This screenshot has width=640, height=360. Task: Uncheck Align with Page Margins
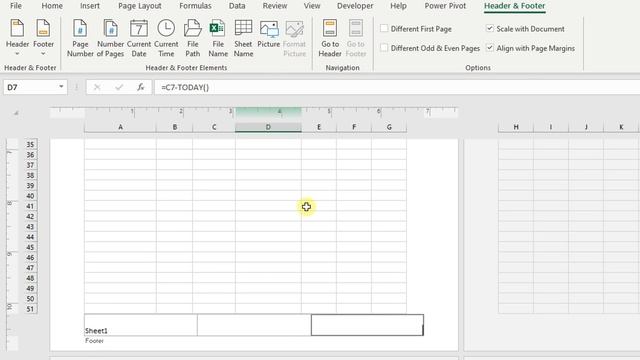pyautogui.click(x=490, y=48)
